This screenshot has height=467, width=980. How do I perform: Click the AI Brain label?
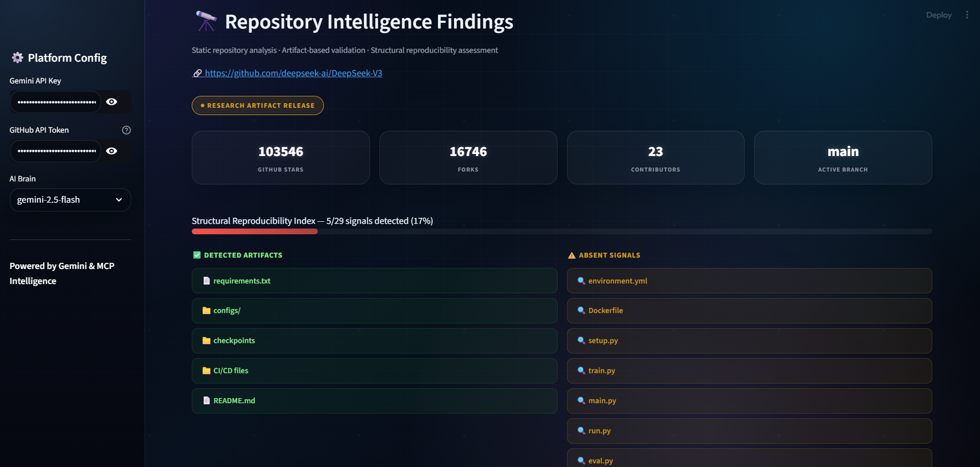pyautogui.click(x=23, y=179)
